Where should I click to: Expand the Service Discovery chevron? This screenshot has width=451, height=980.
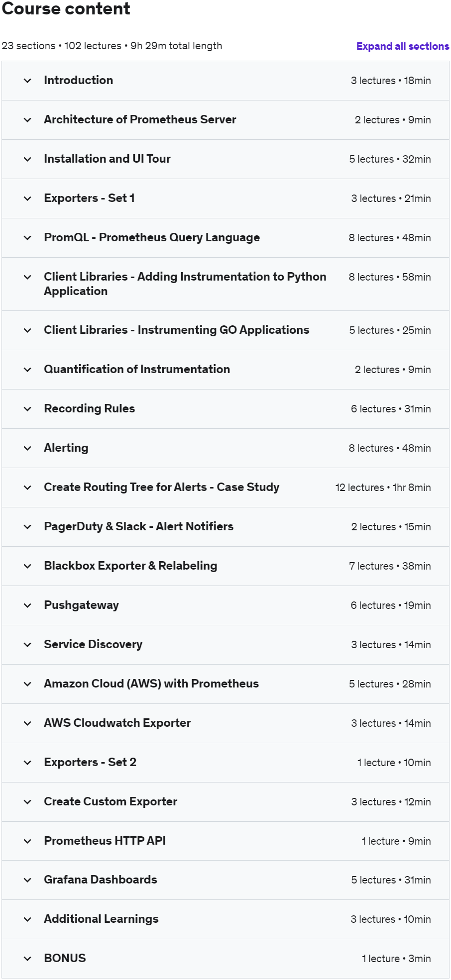(27, 645)
